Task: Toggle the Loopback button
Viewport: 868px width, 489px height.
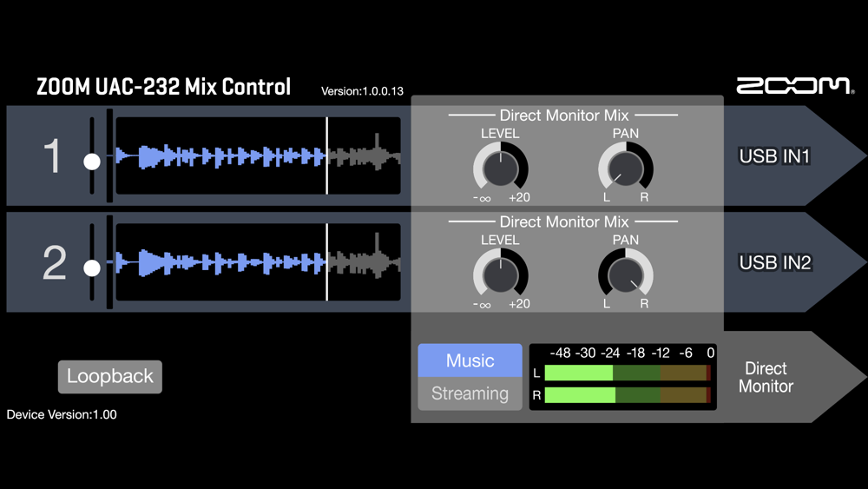Action: 110,377
